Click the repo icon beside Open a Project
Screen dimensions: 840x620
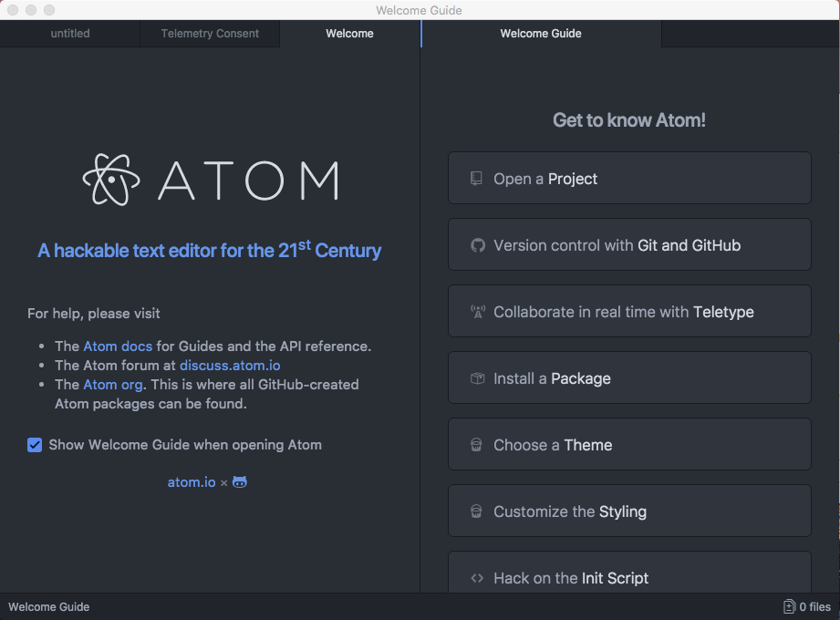click(476, 179)
